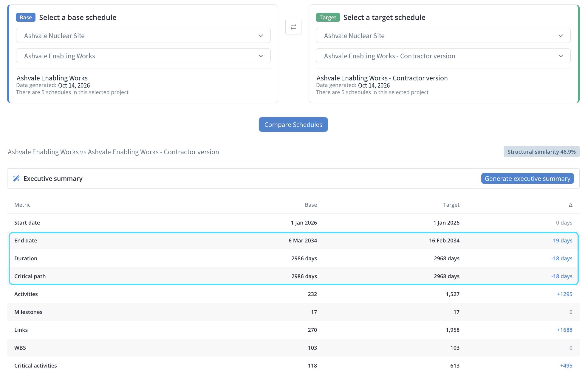
Task: Select the Duration row label
Action: click(26, 258)
